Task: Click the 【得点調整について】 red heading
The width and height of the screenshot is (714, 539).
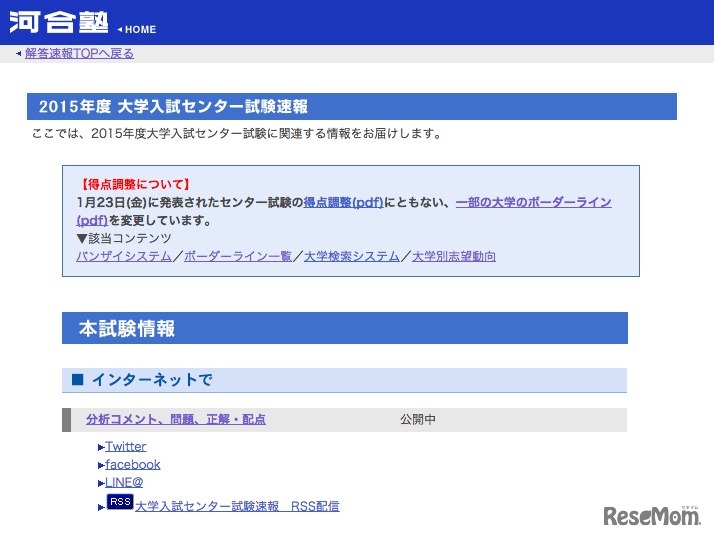Action: pos(135,184)
